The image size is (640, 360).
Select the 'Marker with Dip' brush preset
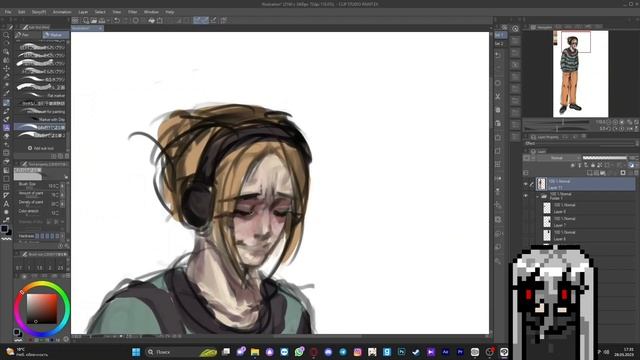click(x=41, y=119)
